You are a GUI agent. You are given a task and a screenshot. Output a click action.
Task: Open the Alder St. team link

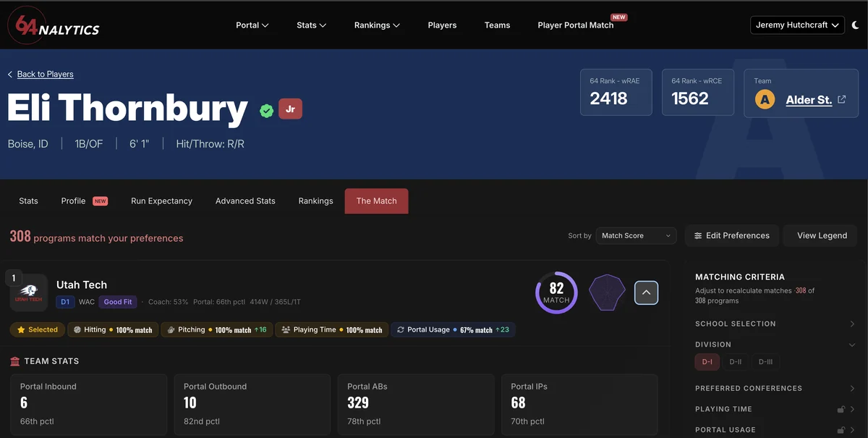pyautogui.click(x=809, y=100)
